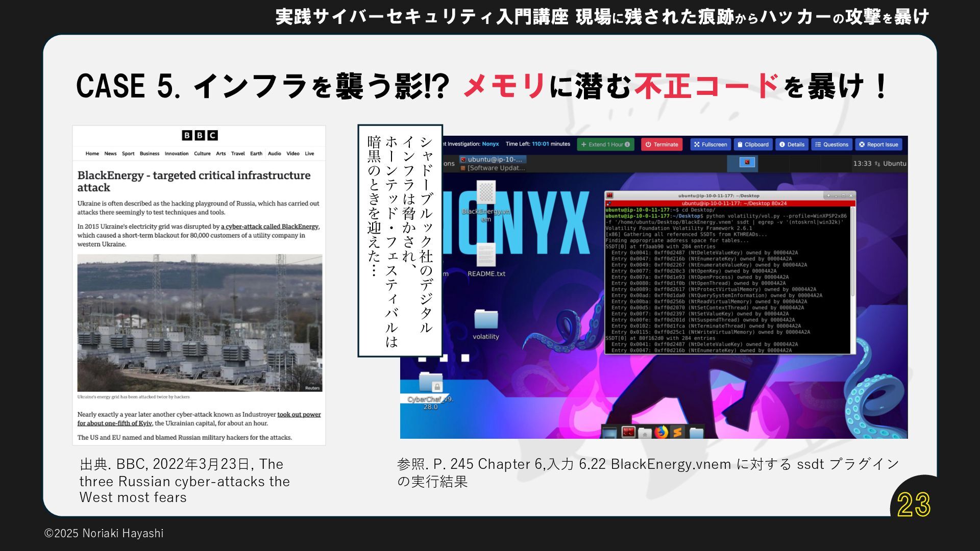Image resolution: width=980 pixels, height=551 pixels.
Task: Open the README.txt desktop file
Action: [486, 255]
